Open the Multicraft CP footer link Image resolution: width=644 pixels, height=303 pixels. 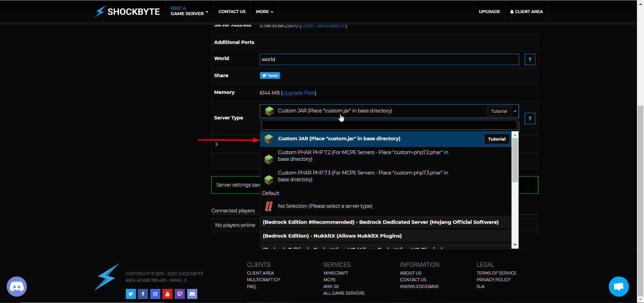click(263, 280)
